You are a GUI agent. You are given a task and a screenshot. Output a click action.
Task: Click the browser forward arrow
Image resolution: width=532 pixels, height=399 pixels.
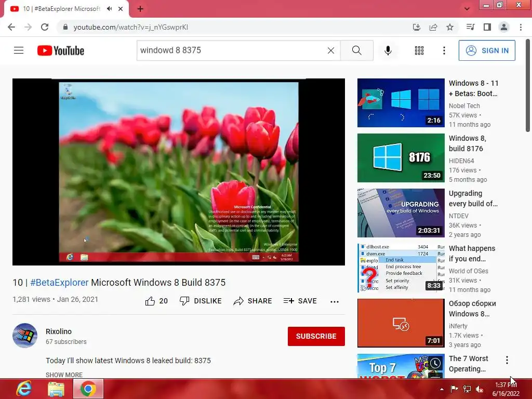tap(28, 27)
